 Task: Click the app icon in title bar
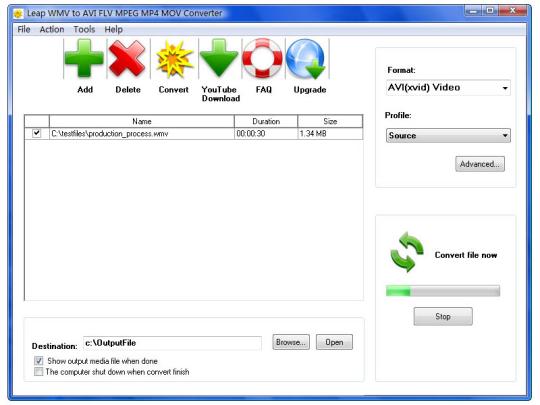tap(18, 13)
